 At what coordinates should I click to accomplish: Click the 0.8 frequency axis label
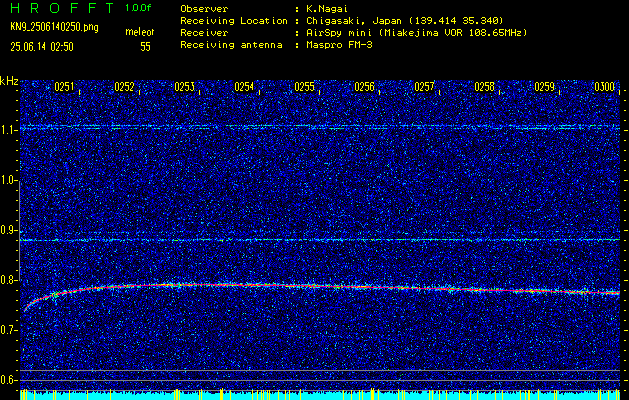7,280
